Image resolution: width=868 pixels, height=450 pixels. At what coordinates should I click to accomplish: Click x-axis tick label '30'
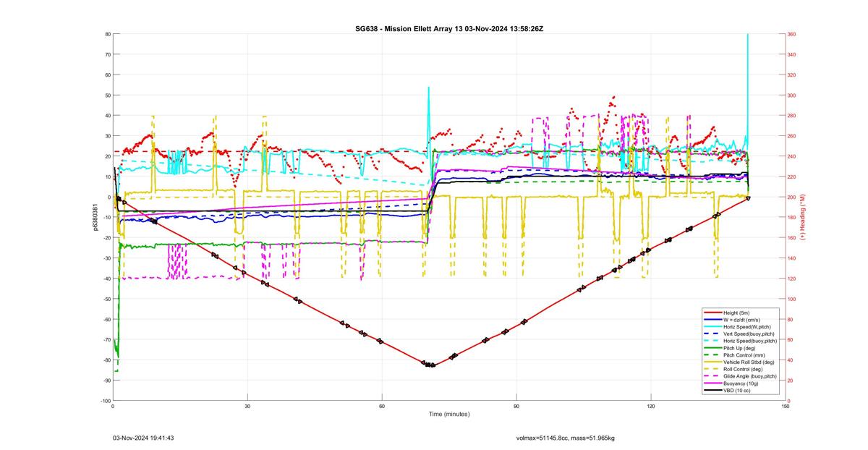247,406
